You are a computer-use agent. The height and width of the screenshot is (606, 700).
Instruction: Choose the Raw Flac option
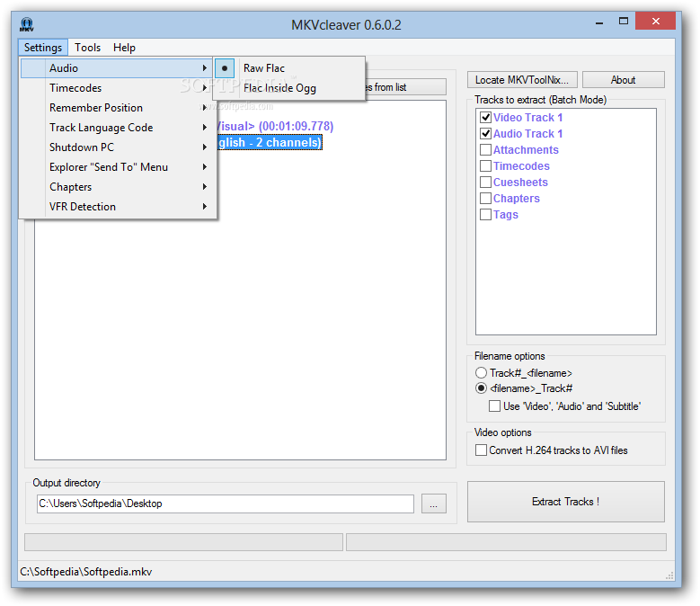[289, 67]
